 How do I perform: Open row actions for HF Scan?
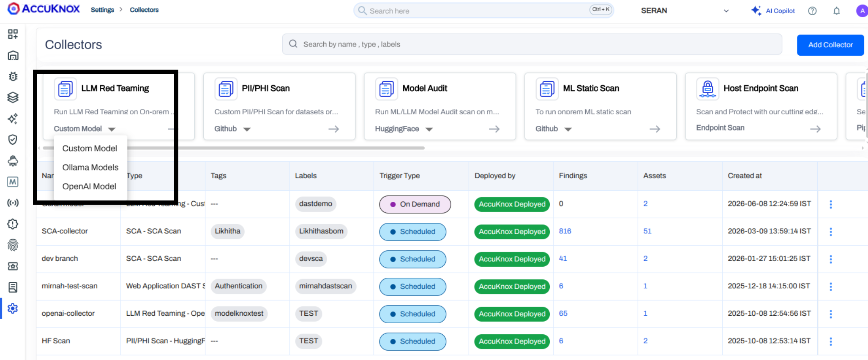[x=831, y=341]
